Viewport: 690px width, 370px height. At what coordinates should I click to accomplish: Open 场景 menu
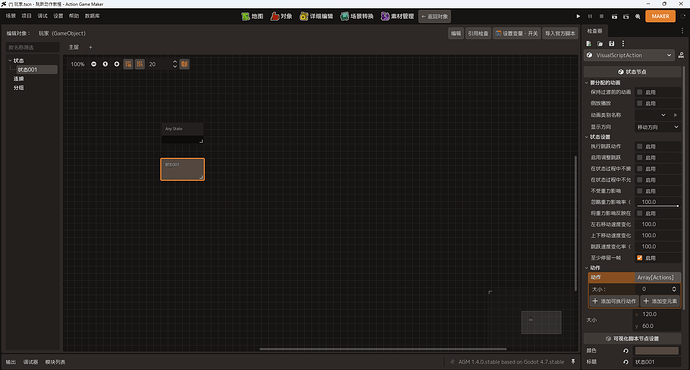tap(11, 16)
